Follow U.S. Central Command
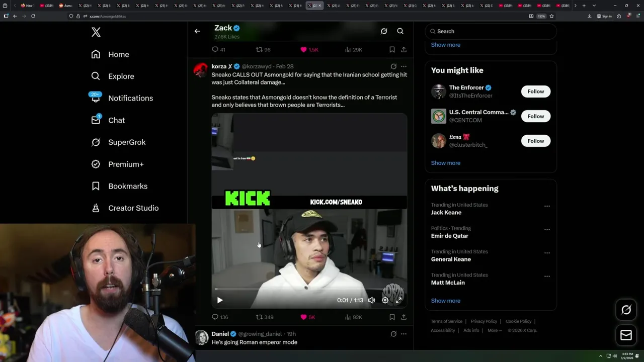This screenshot has width=644, height=362. pos(536,116)
